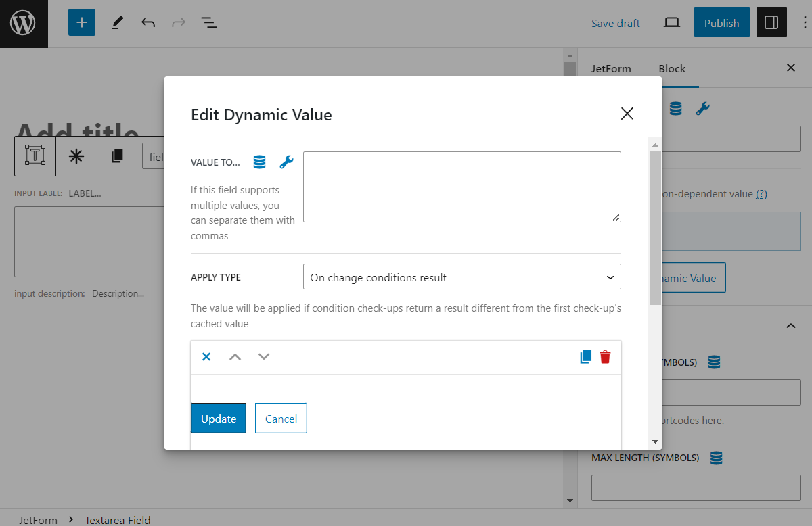
Task: Delete the condition with the trash icon
Action: point(605,356)
